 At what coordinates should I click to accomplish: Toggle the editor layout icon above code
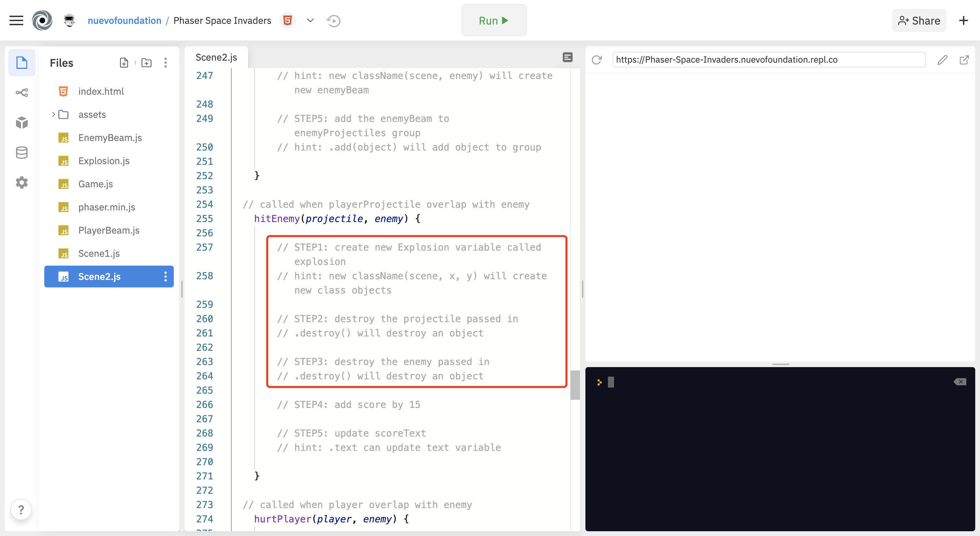pos(567,58)
